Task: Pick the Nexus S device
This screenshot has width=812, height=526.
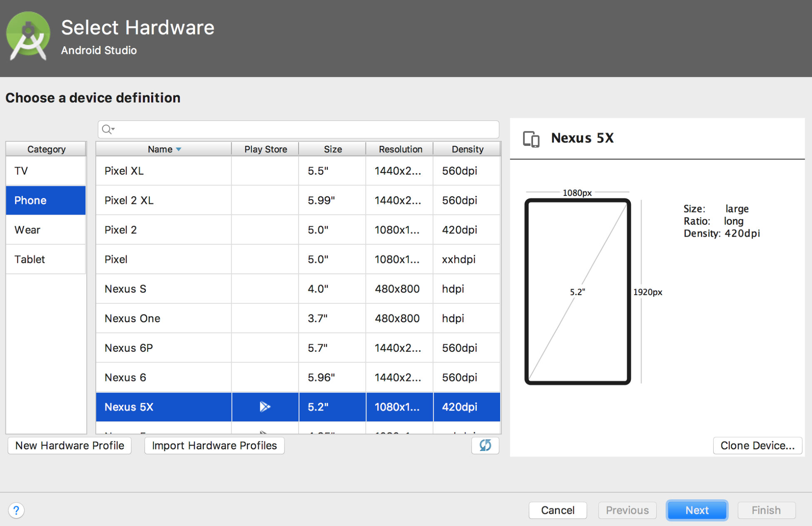Action: [x=298, y=289]
